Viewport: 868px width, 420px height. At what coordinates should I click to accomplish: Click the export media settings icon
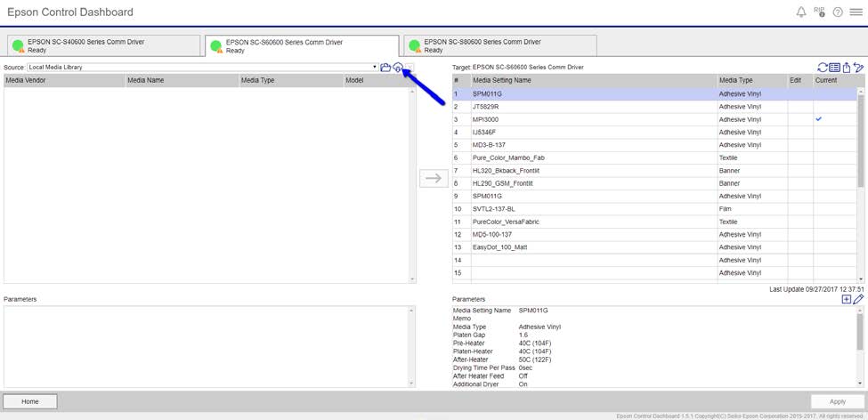pos(847,68)
